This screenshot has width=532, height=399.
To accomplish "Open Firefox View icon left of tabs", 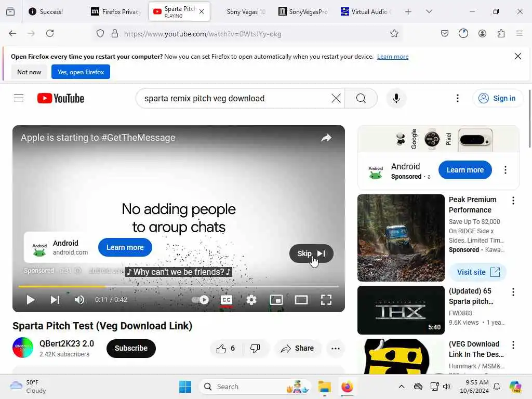I will tap(10, 11).
